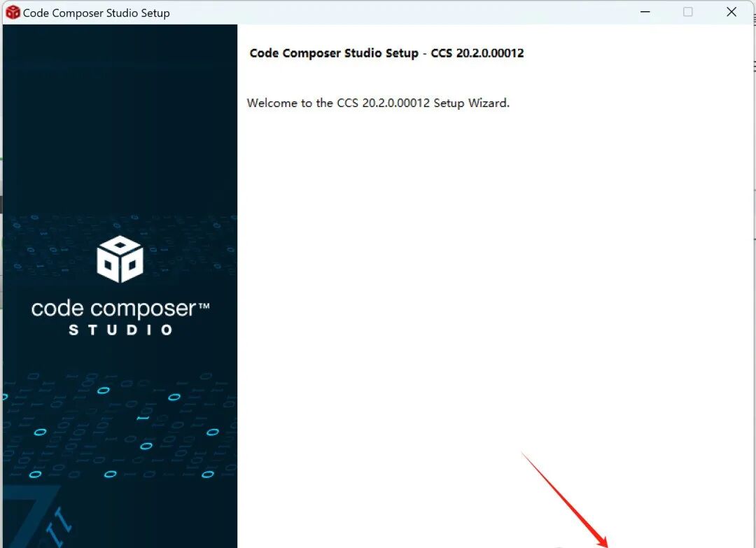This screenshot has height=548, width=756.
Task: Click the "Code Composer Studio Setup - CCS 20.2.0.00012" heading
Action: 386,53
